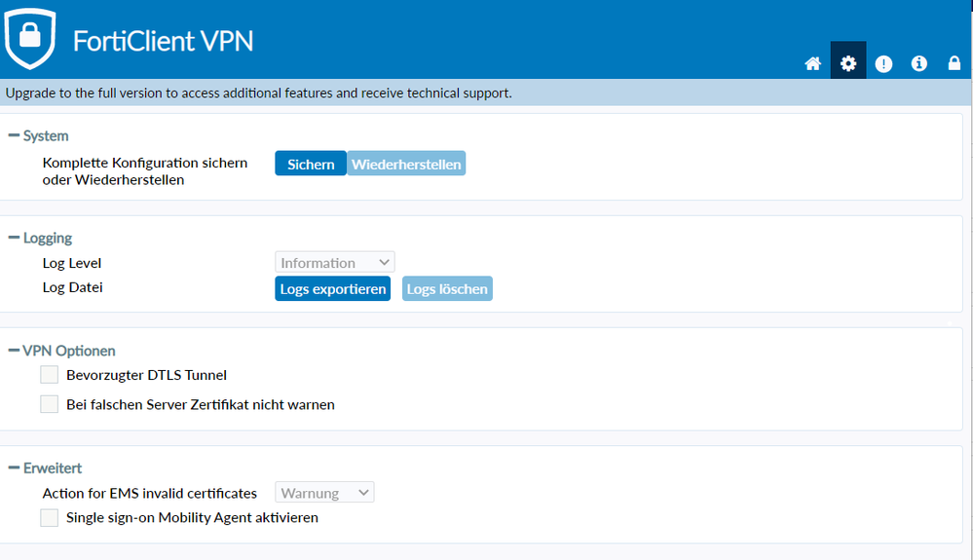The width and height of the screenshot is (973, 560).
Task: Collapse the VPN Optionen section
Action: tap(14, 351)
